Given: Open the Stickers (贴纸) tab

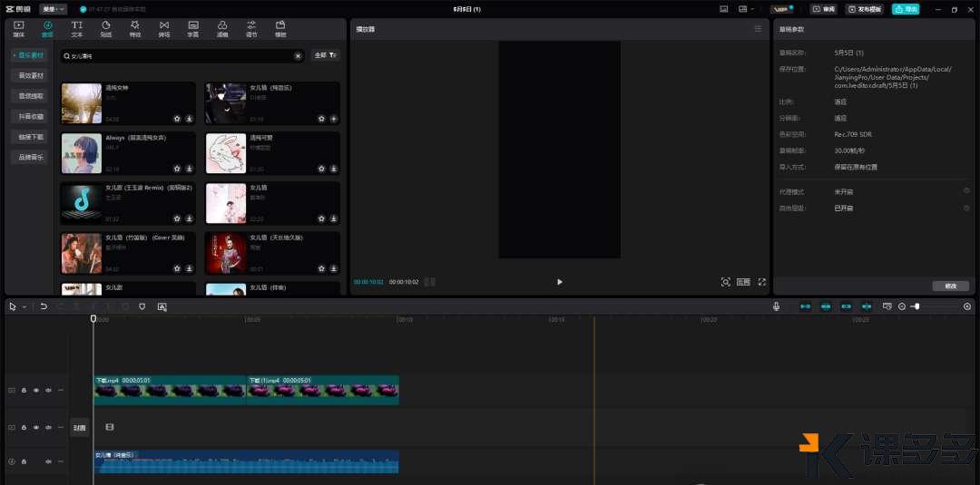Looking at the screenshot, I should coord(106,29).
